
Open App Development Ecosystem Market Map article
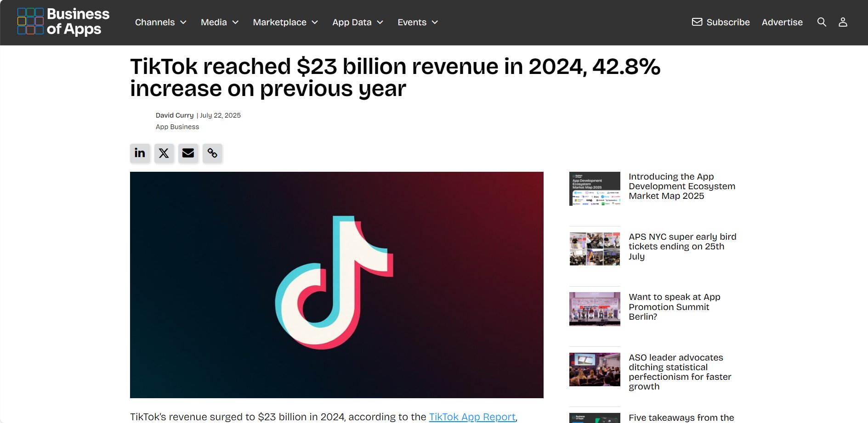[682, 186]
